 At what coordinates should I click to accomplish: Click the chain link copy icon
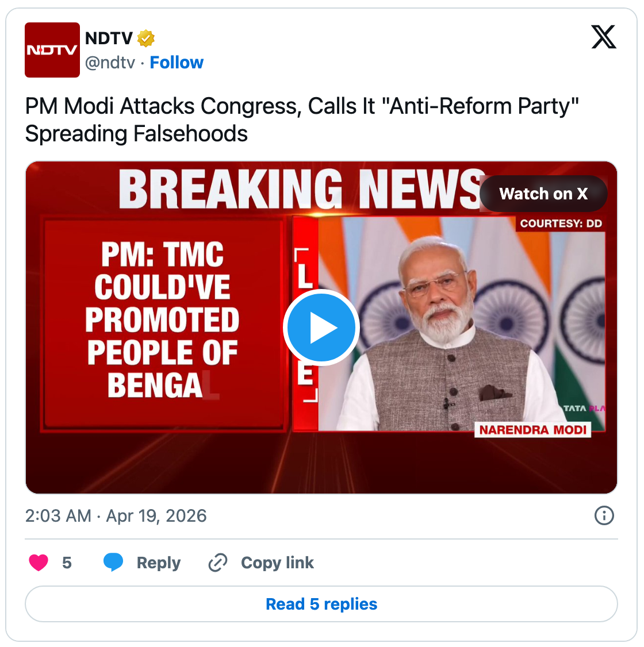(218, 563)
